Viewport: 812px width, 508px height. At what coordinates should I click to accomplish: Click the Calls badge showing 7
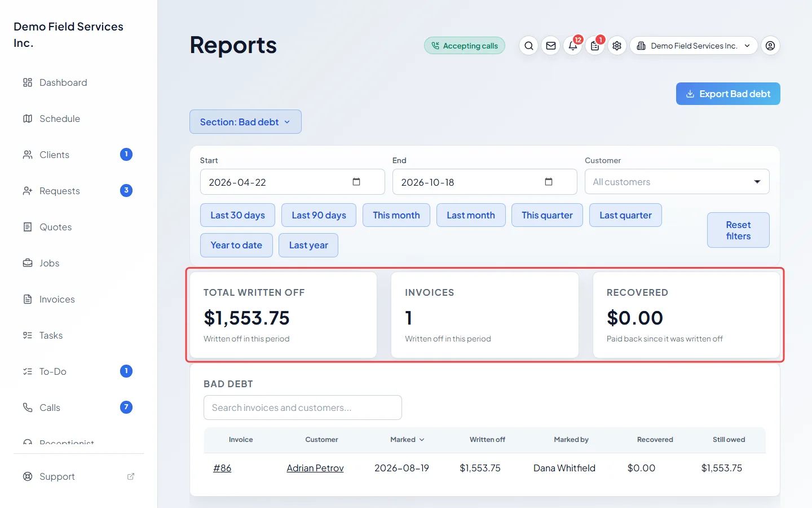126,407
